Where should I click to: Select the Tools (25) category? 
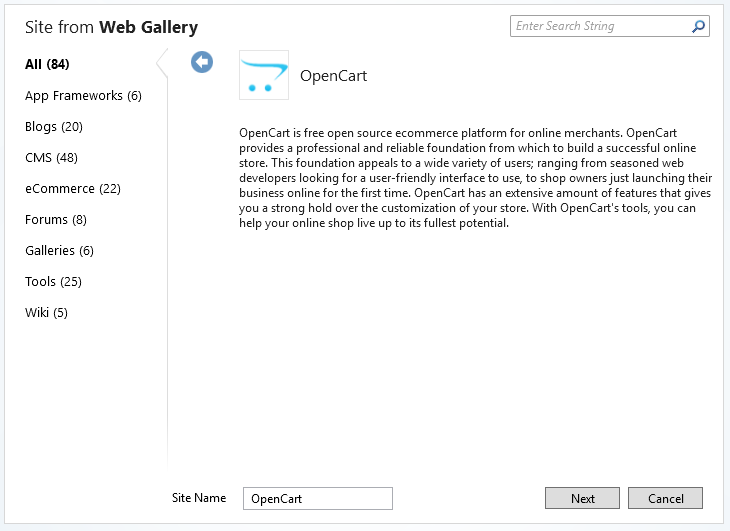click(x=54, y=282)
